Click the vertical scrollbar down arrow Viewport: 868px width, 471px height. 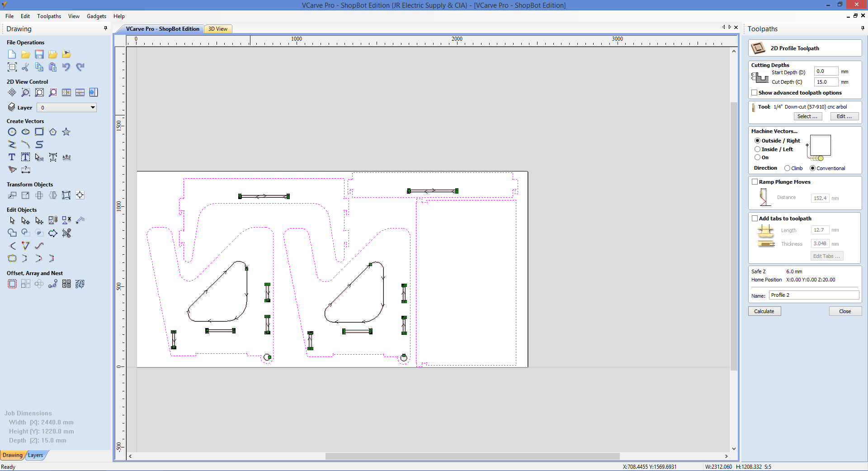pyautogui.click(x=734, y=449)
